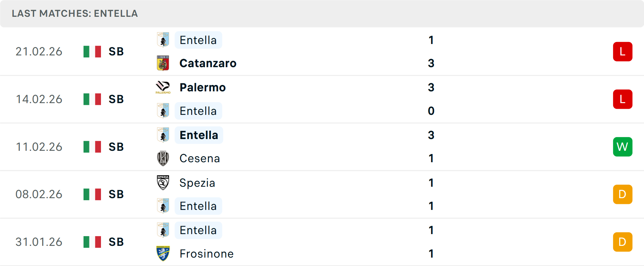Click the draw badge for Spezia match
The height and width of the screenshot is (266, 644).
pos(623,194)
